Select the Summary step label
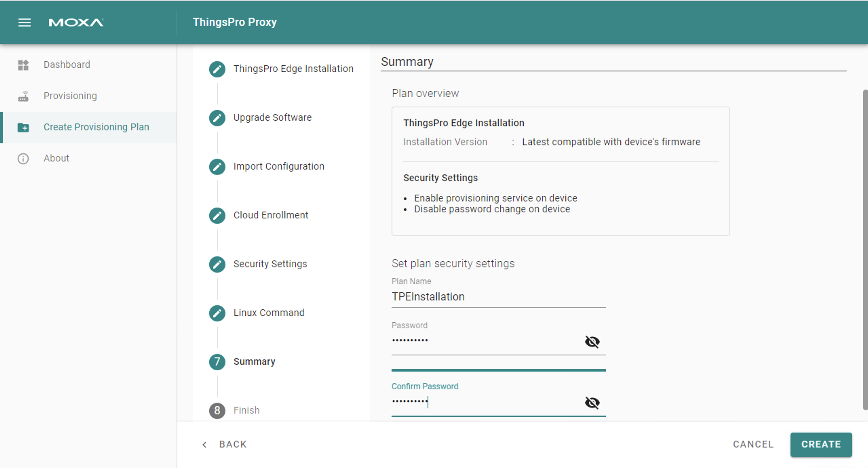 pyautogui.click(x=254, y=362)
